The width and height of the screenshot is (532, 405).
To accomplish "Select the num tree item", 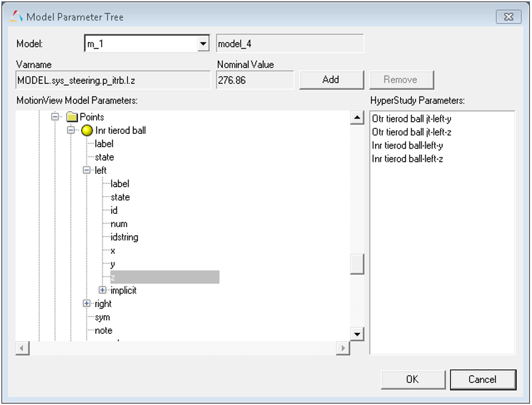I will [119, 224].
